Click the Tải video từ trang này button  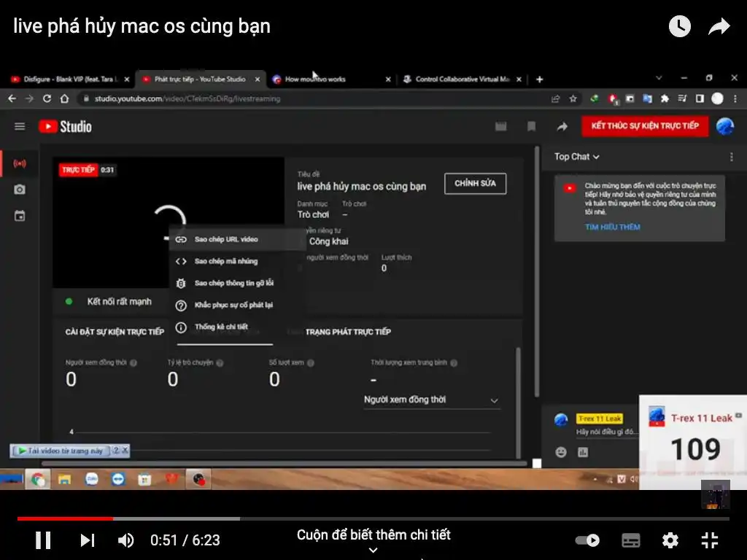[60, 451]
